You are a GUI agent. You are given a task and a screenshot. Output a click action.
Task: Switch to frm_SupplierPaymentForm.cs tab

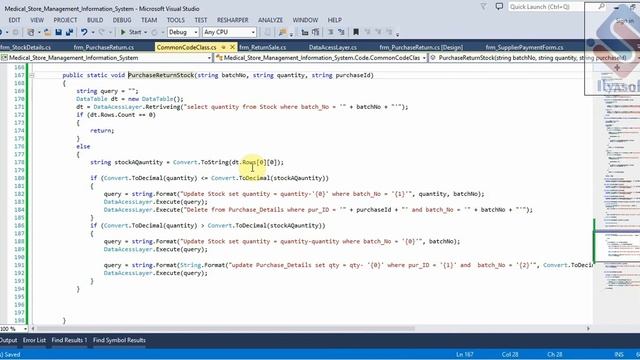(524, 47)
